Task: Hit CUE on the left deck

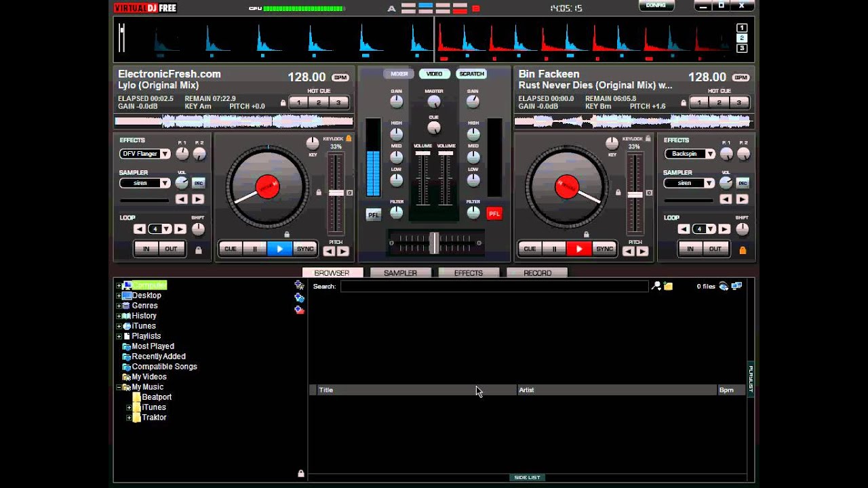Action: (231, 249)
